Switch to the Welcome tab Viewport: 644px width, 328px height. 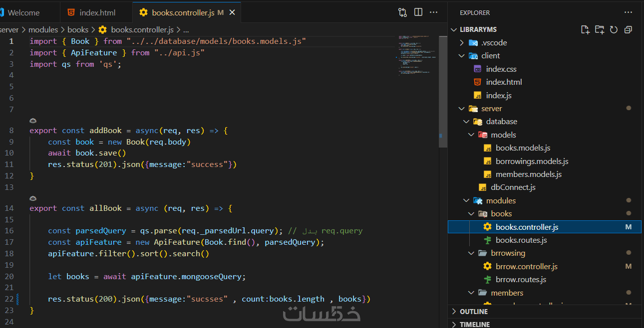click(x=24, y=12)
